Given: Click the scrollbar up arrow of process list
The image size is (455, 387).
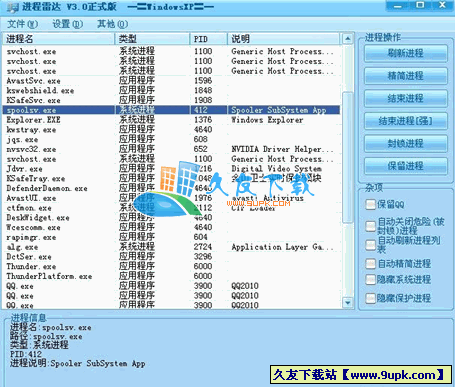Looking at the screenshot, I should tap(348, 39).
